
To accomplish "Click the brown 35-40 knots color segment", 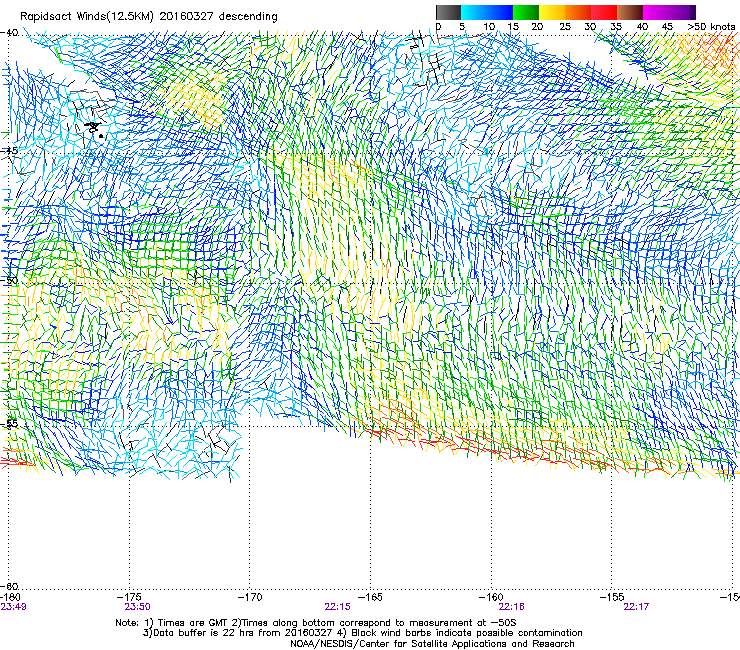I will click(x=630, y=12).
